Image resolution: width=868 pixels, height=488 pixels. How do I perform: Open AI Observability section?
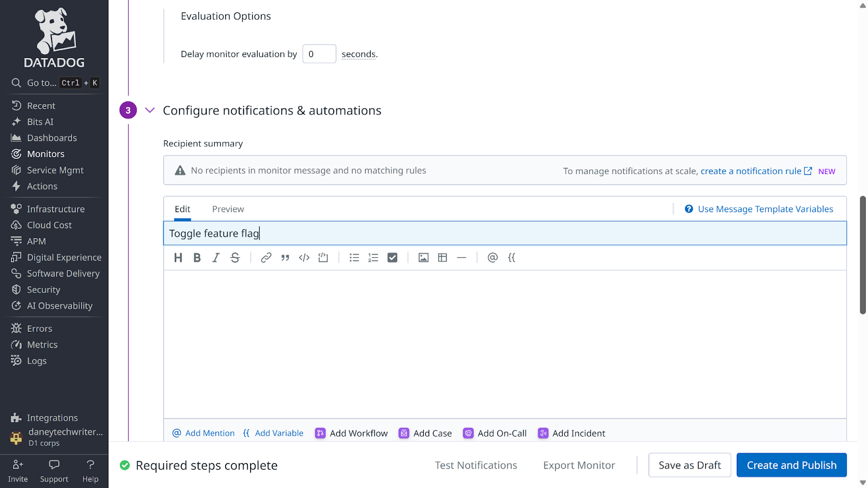[x=60, y=306]
